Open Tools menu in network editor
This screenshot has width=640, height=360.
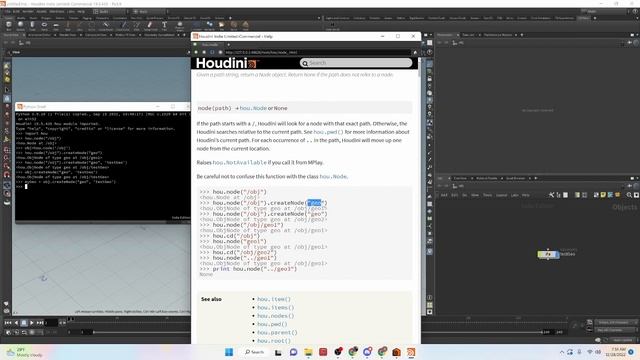487,195
